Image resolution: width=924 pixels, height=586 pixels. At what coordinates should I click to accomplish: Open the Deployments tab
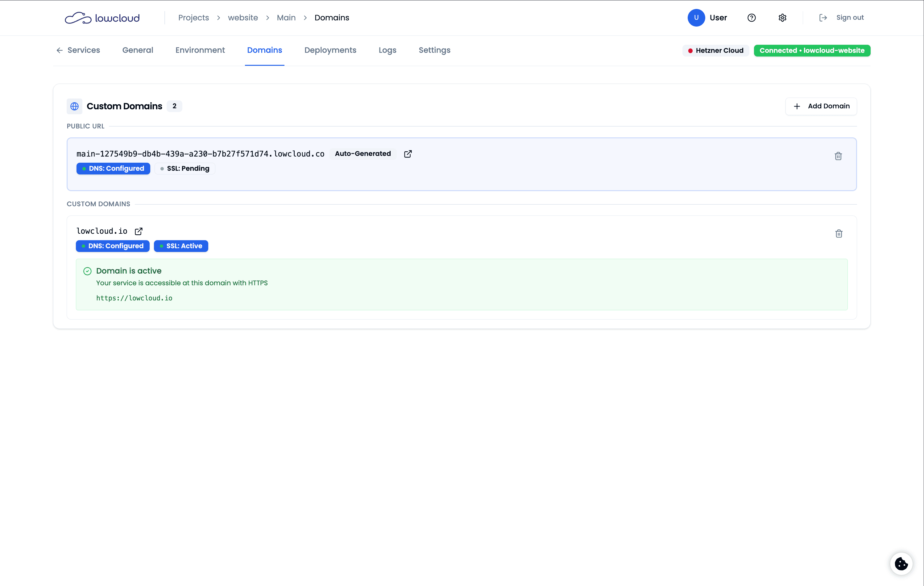coord(330,50)
